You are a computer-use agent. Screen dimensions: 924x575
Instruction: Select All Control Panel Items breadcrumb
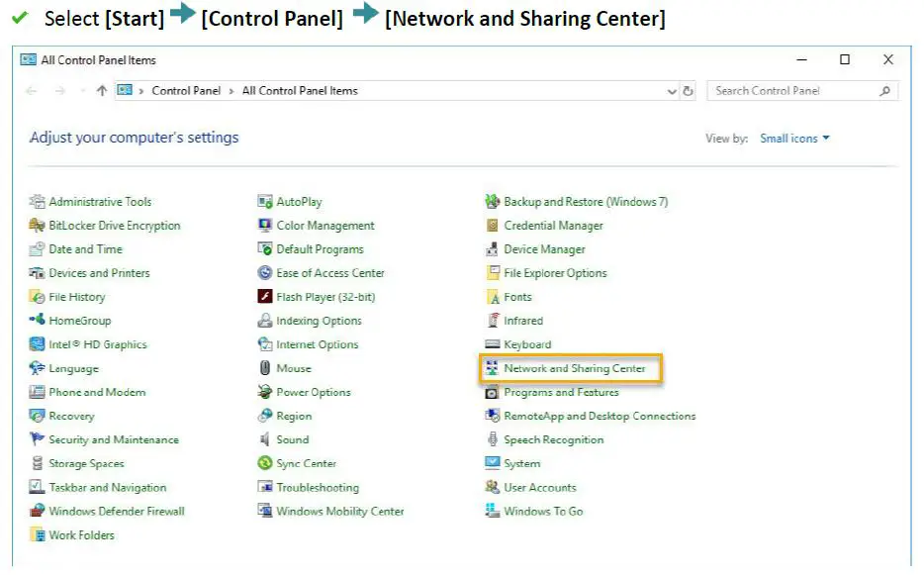click(x=300, y=91)
